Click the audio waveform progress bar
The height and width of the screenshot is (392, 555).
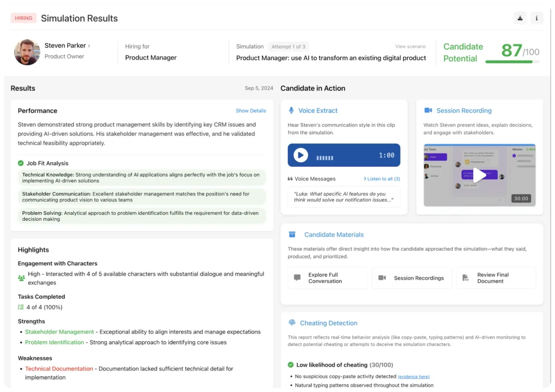(x=325, y=158)
